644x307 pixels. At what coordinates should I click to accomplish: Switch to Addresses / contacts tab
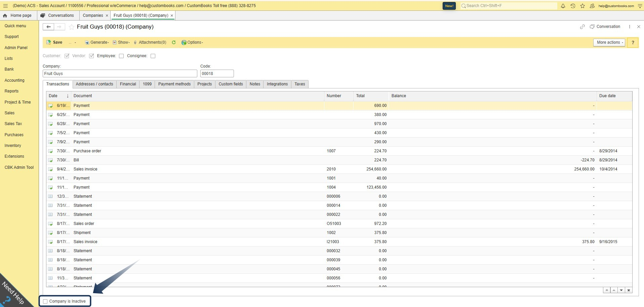click(x=94, y=84)
